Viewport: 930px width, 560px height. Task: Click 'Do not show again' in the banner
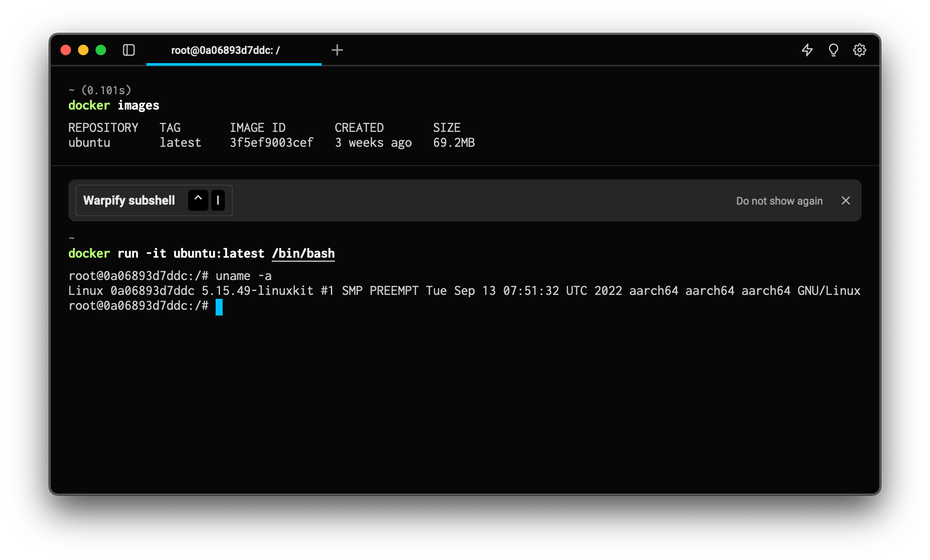(779, 201)
